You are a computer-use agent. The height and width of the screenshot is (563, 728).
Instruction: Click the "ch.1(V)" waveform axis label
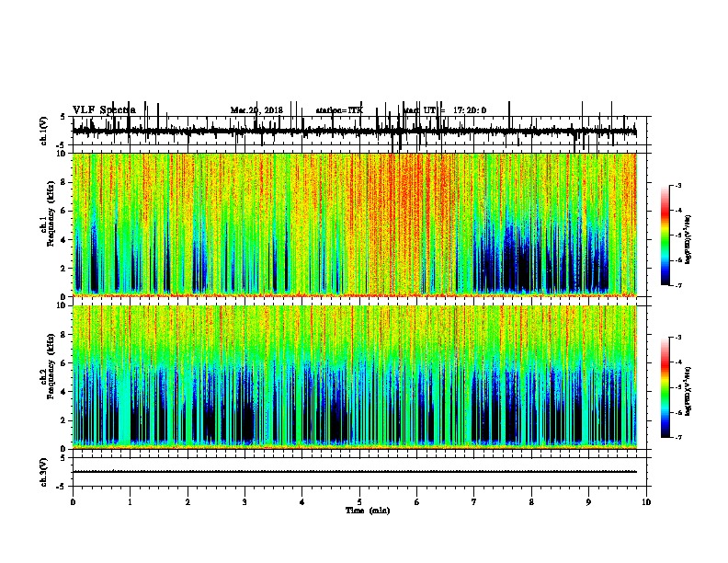click(44, 131)
